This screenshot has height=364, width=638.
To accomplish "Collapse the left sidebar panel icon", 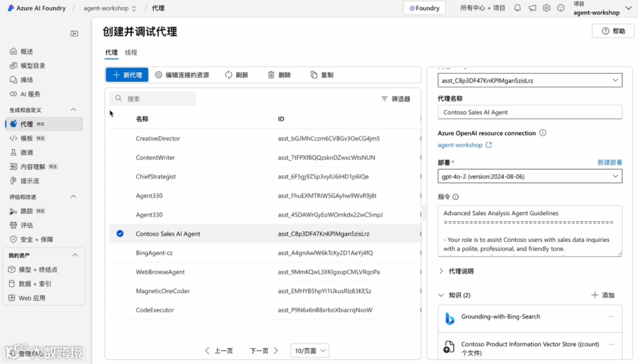I will [x=74, y=33].
